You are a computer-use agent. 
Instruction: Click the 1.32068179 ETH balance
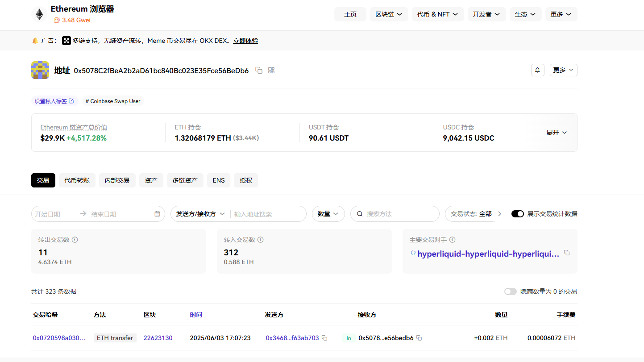(203, 138)
